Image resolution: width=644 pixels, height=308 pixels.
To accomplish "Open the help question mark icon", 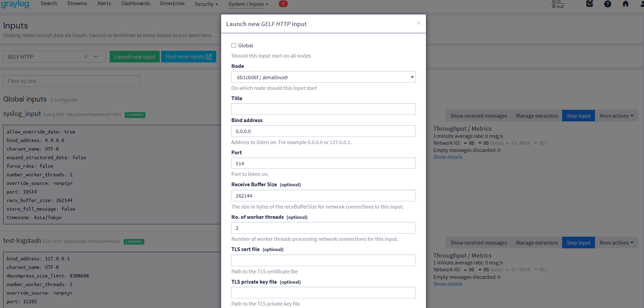I will [x=607, y=4].
